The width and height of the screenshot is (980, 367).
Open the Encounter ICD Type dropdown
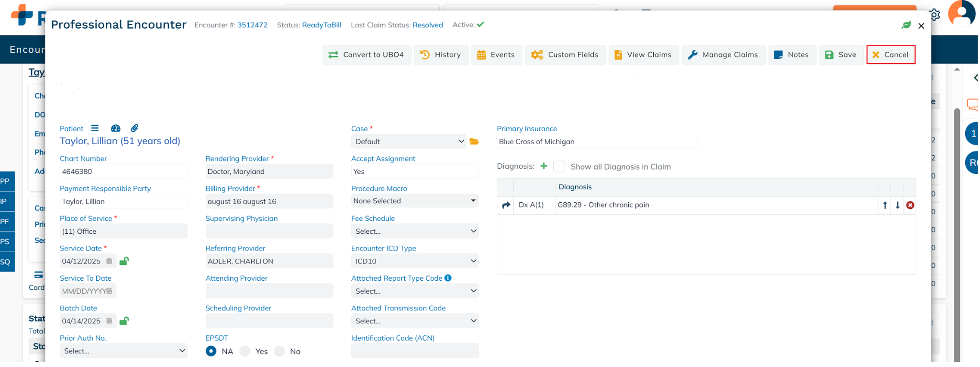pyautogui.click(x=414, y=261)
